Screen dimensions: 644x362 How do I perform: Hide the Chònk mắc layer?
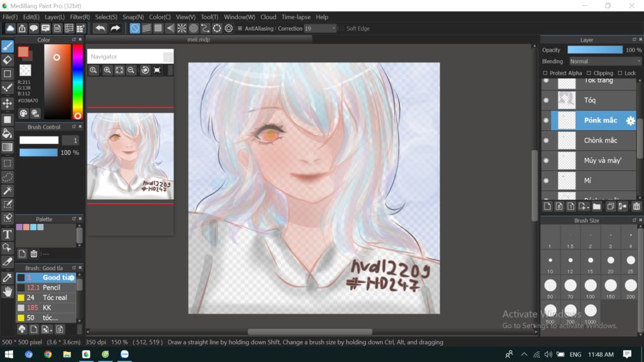click(x=547, y=140)
